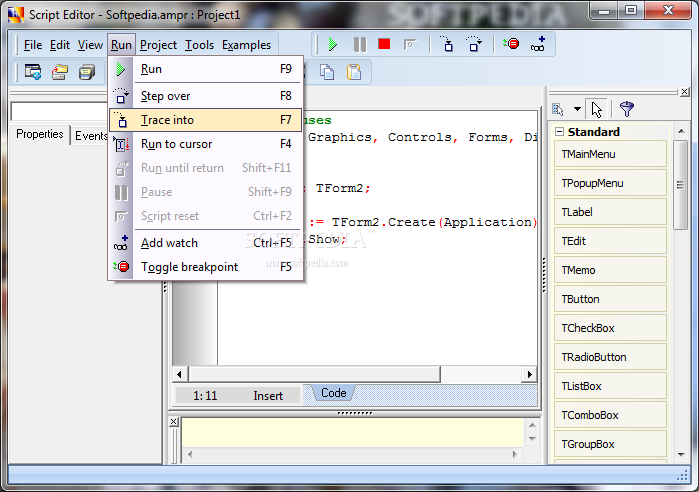Viewport: 699px width, 492px height.
Task: Click the funnel filter icon in the palette
Action: pyautogui.click(x=626, y=109)
